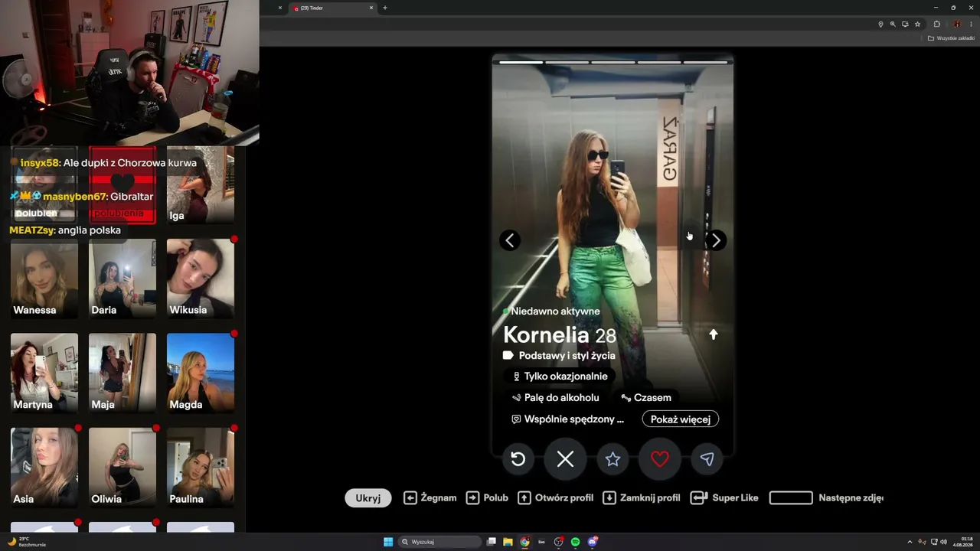This screenshot has height=551, width=980.
Task: Open the 'Wszystkie zakładki' bookmarks folder
Action: click(951, 38)
